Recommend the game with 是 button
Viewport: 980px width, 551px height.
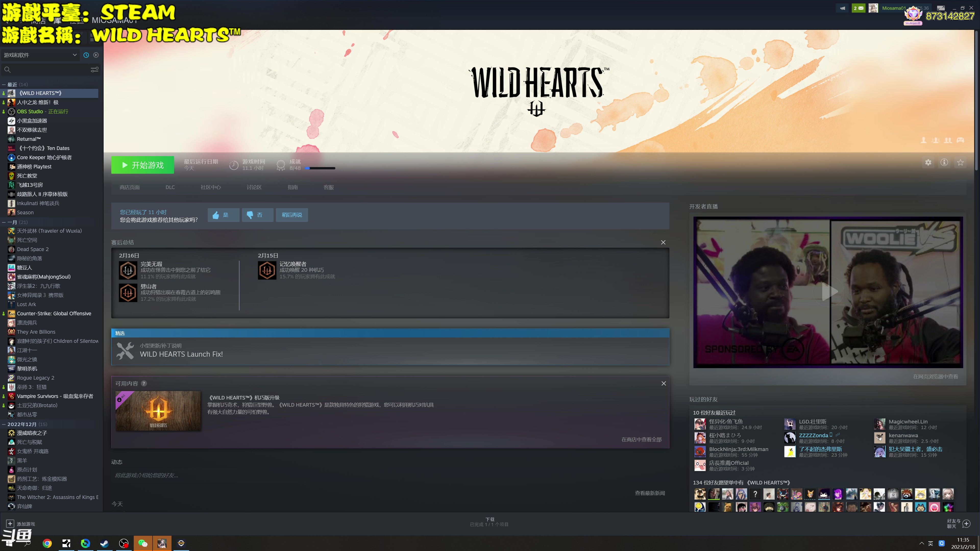(223, 215)
